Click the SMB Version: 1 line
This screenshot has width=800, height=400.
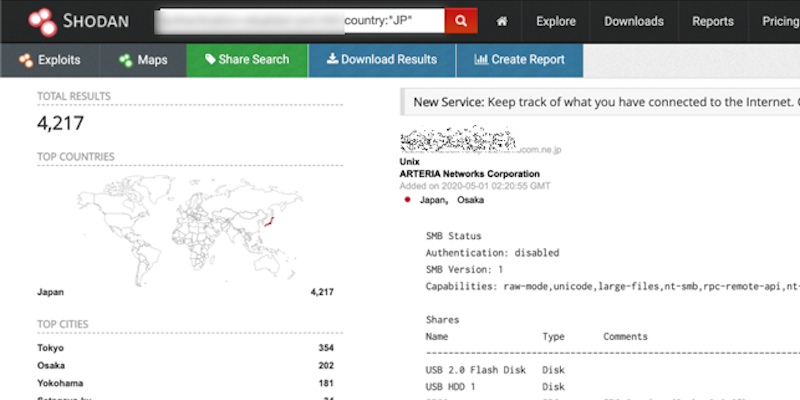[465, 270]
